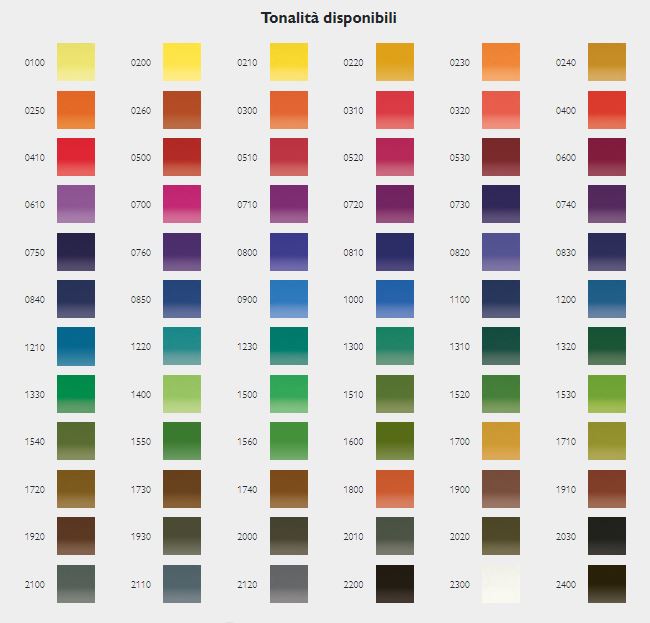650x623 pixels.
Task: Click the Tonalità disponibili heading
Action: 329,18
